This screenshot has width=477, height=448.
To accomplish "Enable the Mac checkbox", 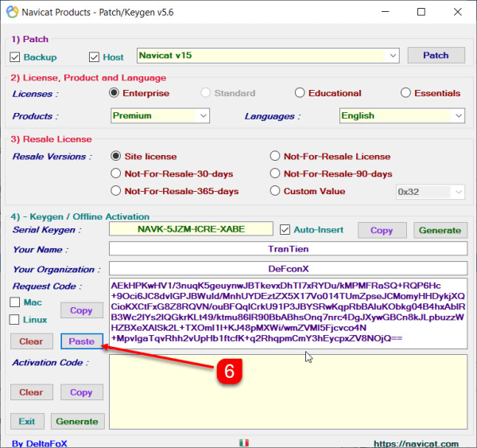I will tap(14, 302).
